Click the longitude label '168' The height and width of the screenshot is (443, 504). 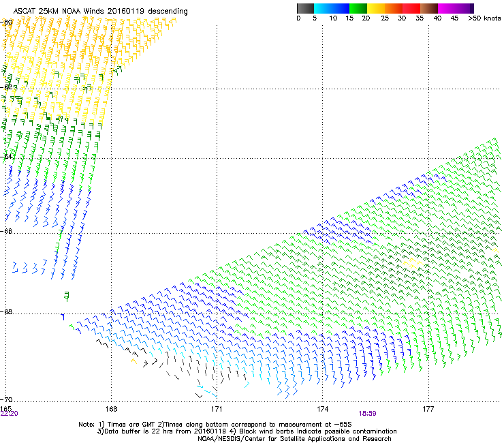[111, 409]
